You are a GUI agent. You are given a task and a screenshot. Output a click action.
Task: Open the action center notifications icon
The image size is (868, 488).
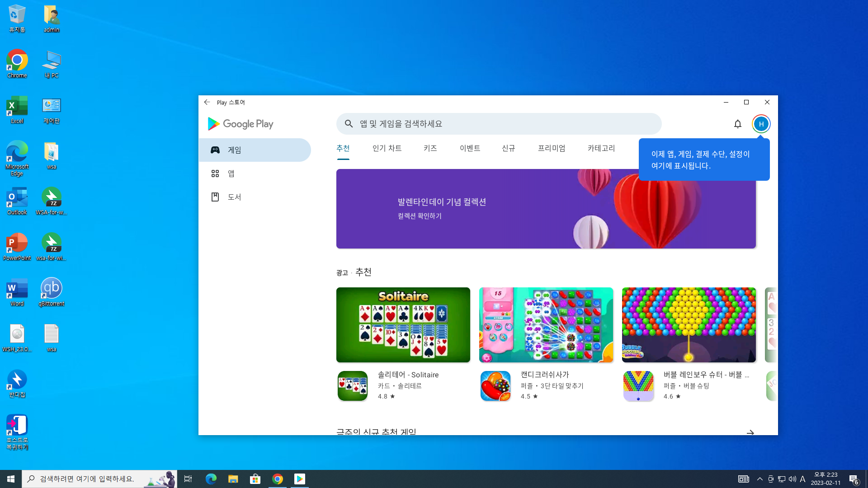[854, 479]
